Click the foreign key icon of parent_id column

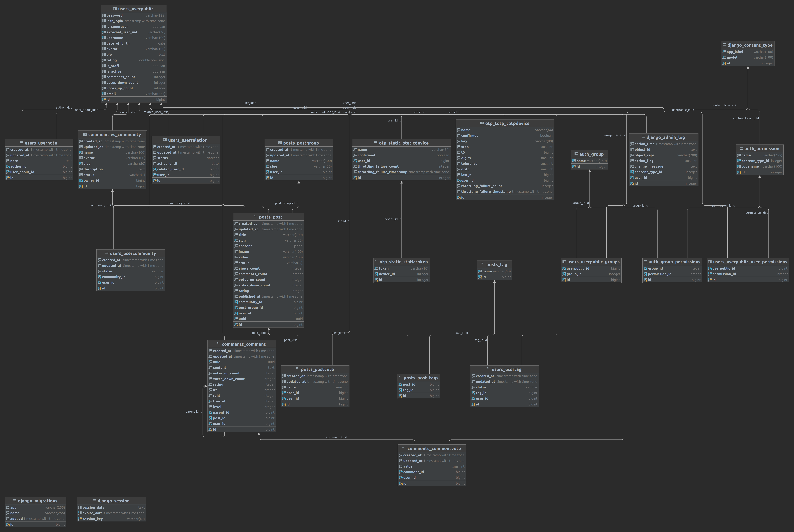click(x=210, y=413)
